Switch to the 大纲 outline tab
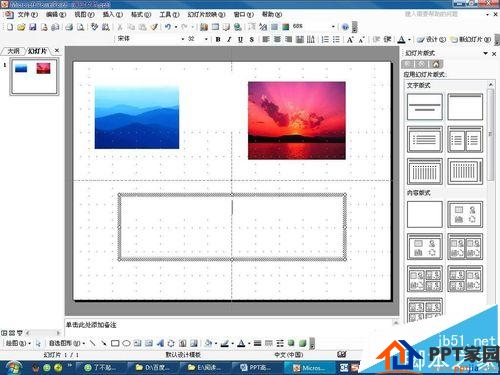 (13, 51)
